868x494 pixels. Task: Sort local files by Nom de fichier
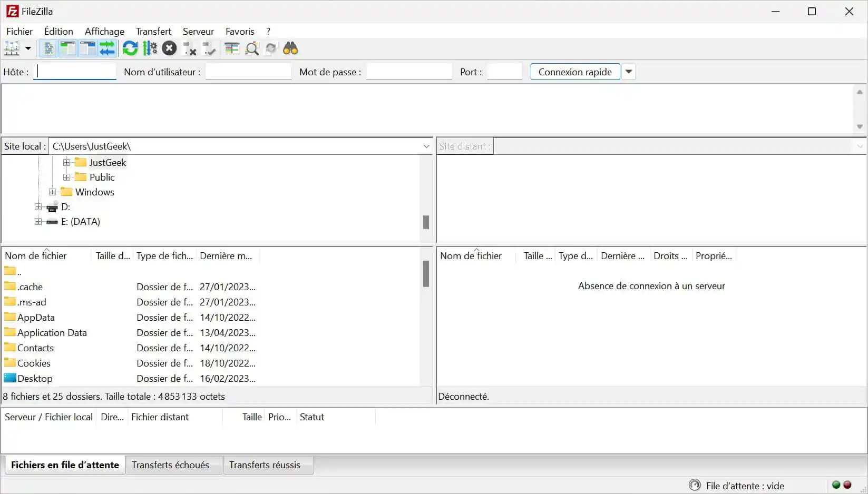click(46, 256)
